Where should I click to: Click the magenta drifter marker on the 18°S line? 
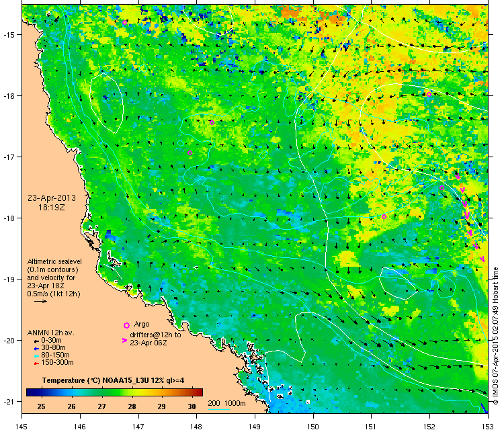(467, 215)
